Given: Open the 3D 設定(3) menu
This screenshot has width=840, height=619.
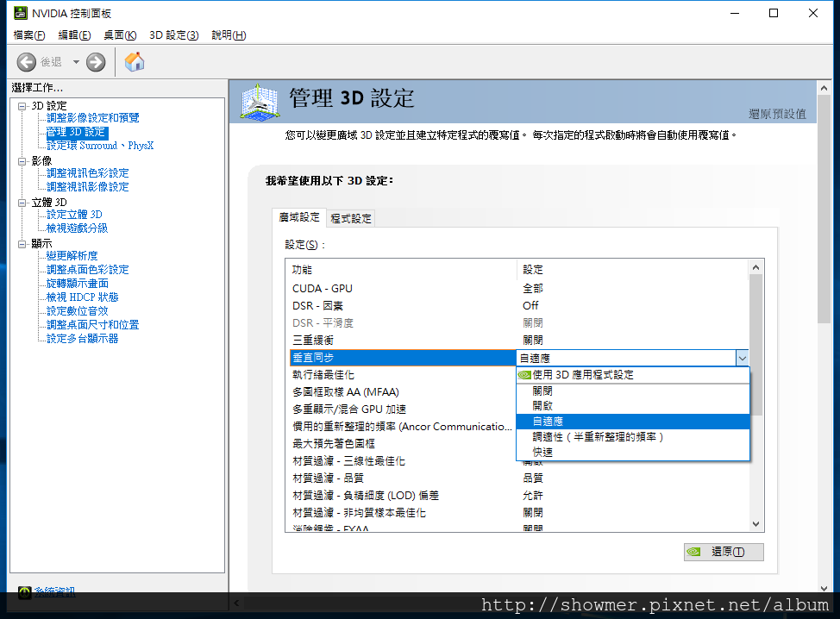Looking at the screenshot, I should (x=174, y=34).
